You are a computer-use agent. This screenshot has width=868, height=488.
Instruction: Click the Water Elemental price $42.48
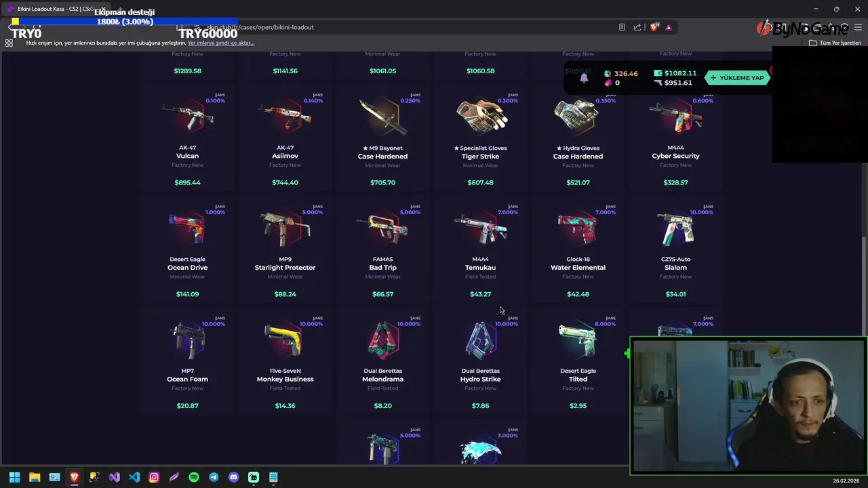pos(578,294)
